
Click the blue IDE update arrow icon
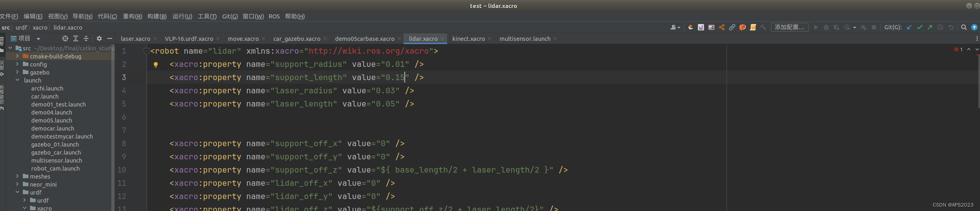(x=974, y=27)
